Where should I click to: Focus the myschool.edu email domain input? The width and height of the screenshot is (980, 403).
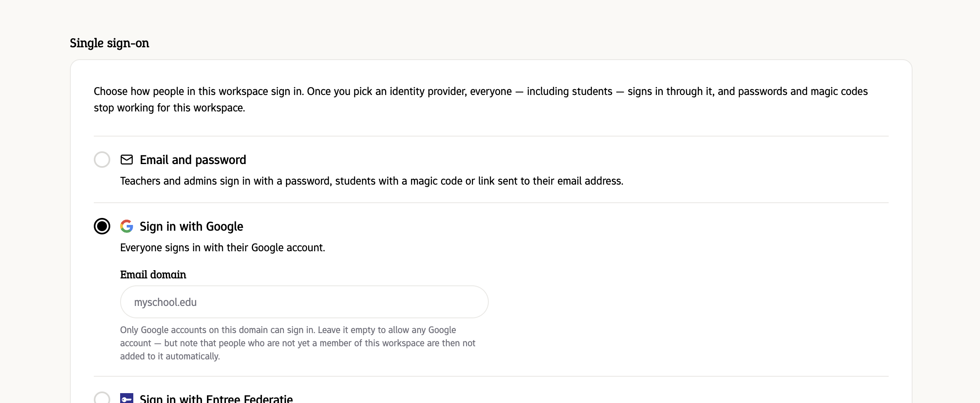tap(304, 302)
